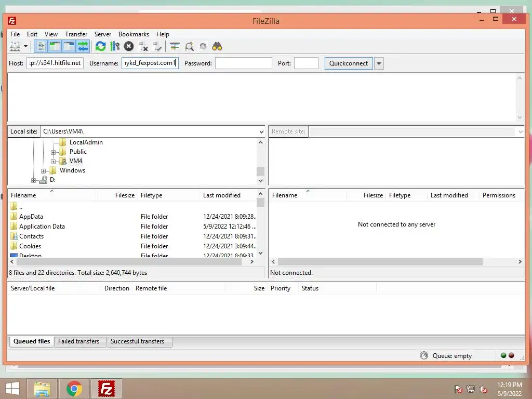This screenshot has height=399, width=532.
Task: Disconnect from the current server icon
Action: [143, 46]
